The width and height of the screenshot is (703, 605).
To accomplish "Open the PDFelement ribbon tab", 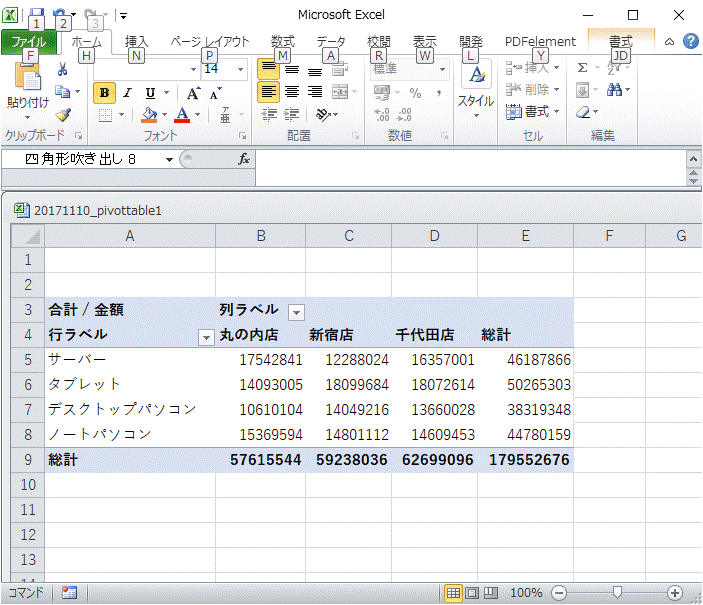I will pyautogui.click(x=540, y=42).
